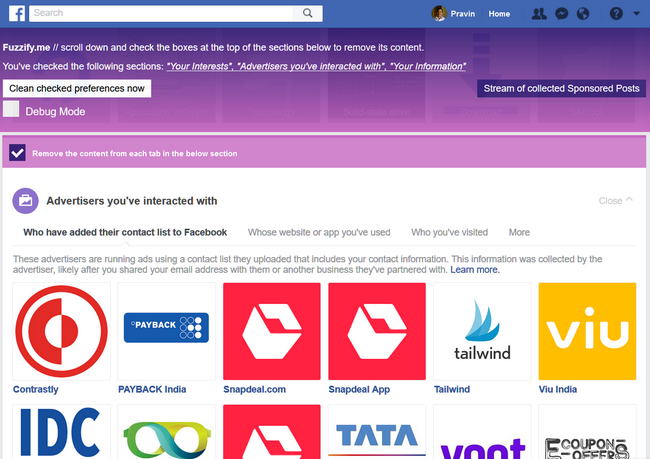
Task: Focus the Facebook search field
Action: pos(161,13)
